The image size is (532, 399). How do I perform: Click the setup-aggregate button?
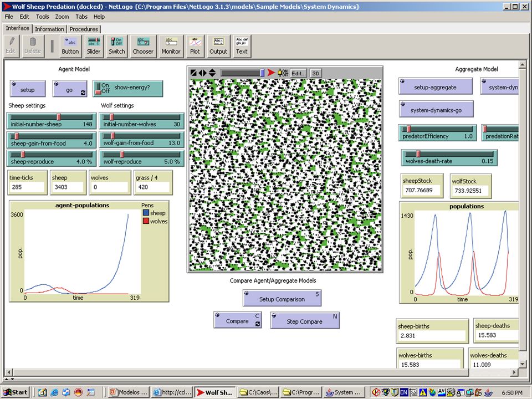pyautogui.click(x=436, y=86)
